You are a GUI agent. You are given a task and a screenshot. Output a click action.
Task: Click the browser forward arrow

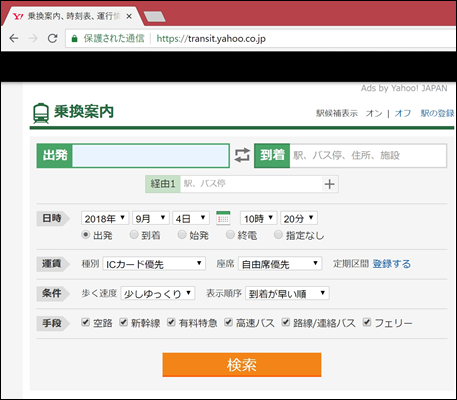tap(33, 38)
